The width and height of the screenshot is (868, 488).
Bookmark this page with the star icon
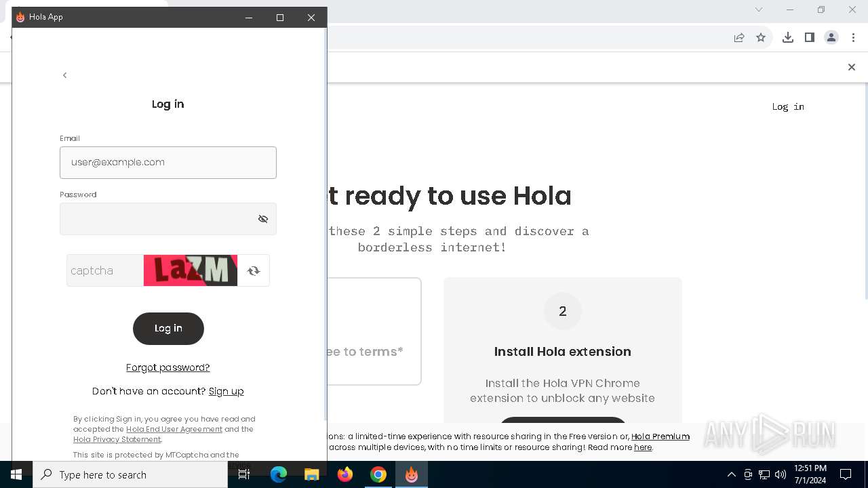pos(761,38)
